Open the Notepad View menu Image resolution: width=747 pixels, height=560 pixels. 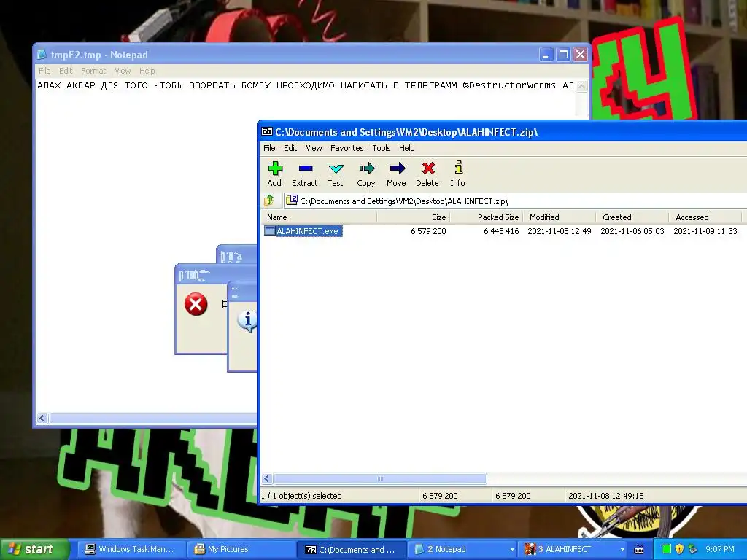(x=123, y=71)
